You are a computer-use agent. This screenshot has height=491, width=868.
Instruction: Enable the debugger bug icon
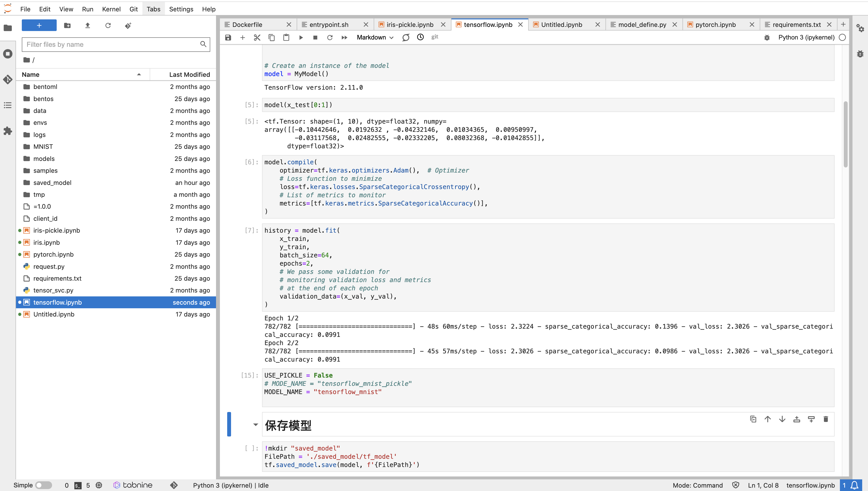[767, 37]
